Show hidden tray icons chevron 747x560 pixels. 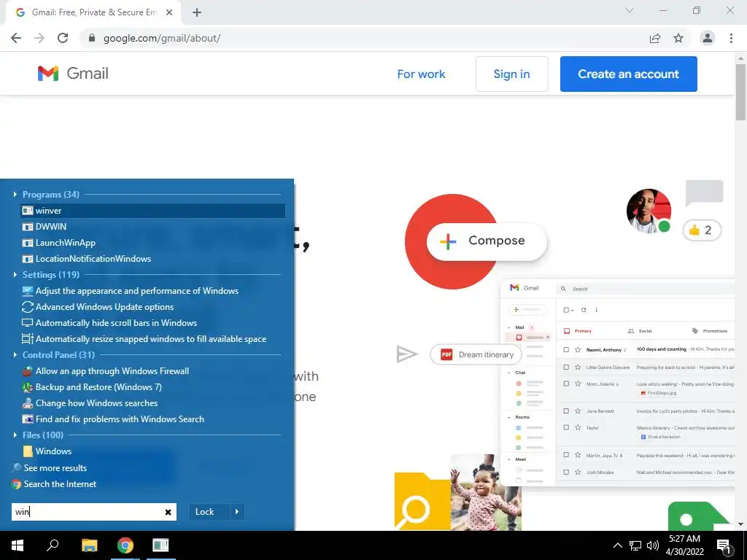pos(617,545)
